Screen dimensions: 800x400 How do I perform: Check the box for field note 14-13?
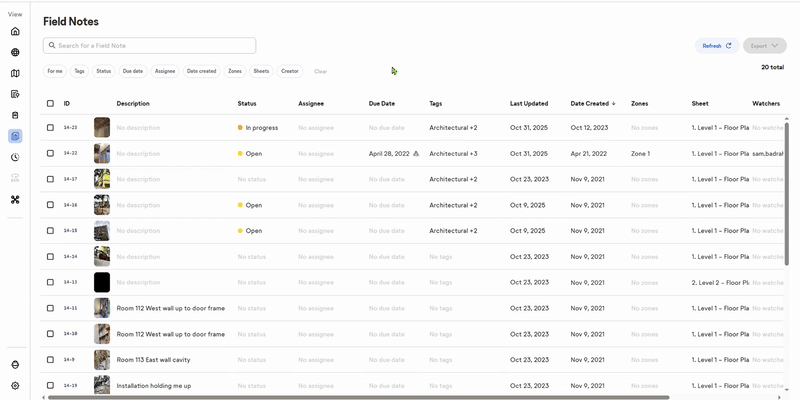point(50,282)
